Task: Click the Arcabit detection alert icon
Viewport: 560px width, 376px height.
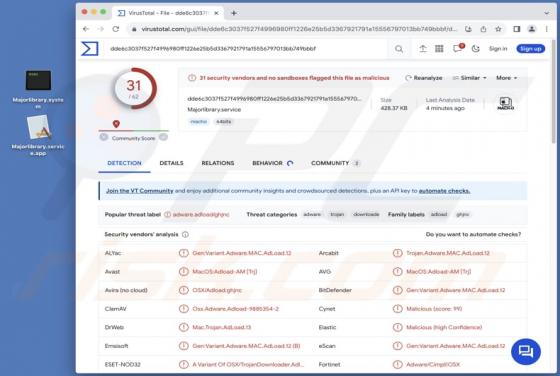Action: 398,253
